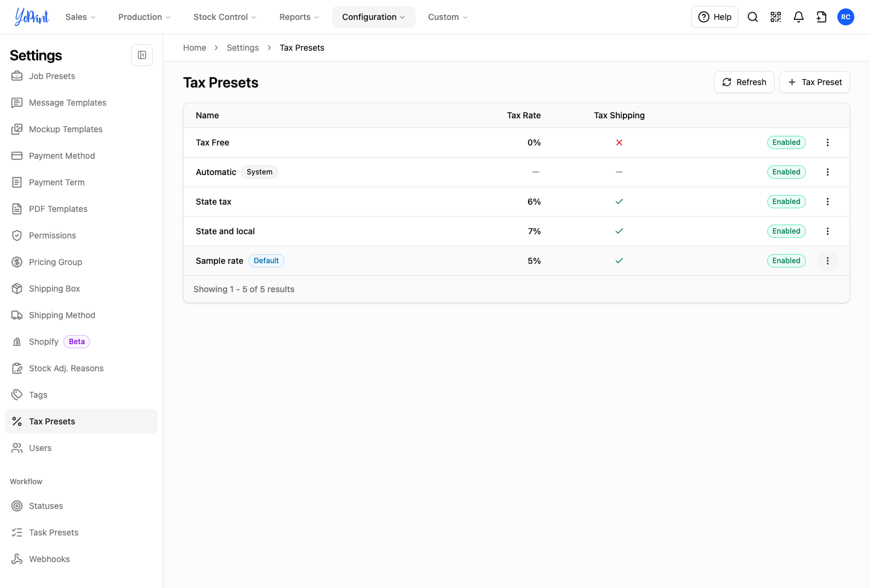Image resolution: width=870 pixels, height=588 pixels.
Task: Click the 6% tax rate value
Action: coord(534,202)
